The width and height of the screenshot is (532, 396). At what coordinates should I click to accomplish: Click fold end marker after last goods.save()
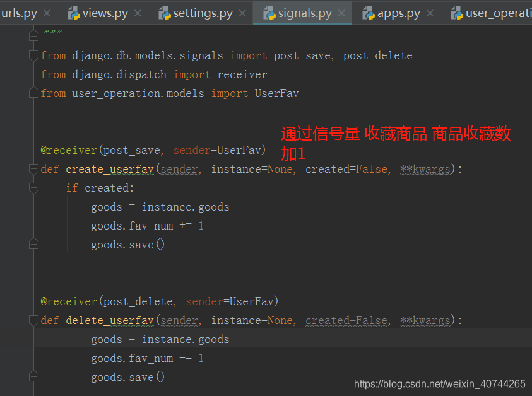click(33, 376)
